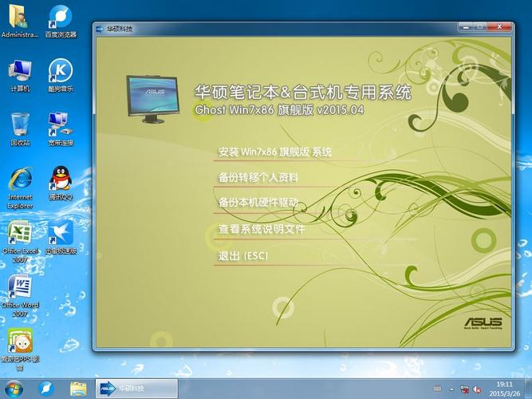The height and width of the screenshot is (399, 532).
Task: Open the Broadband Connection (宽带连接) shortcut
Action: coord(61,125)
